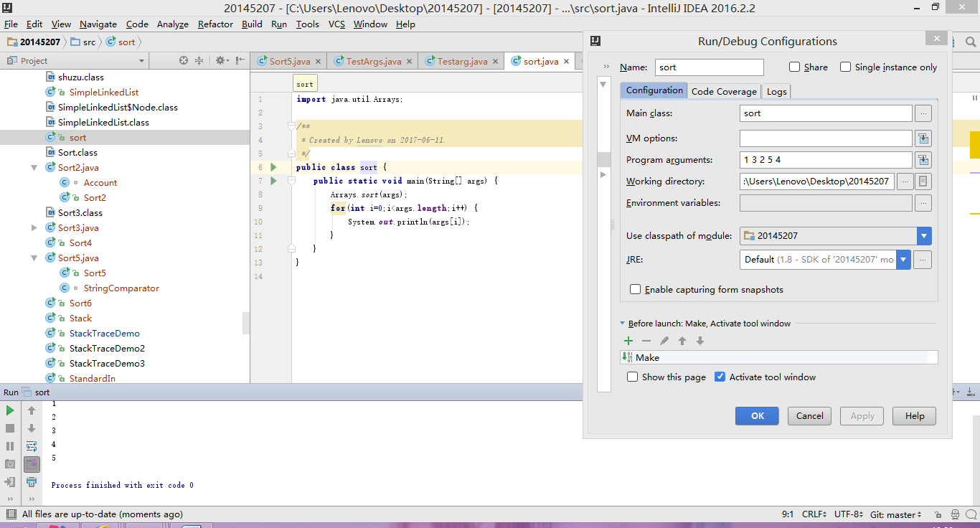Open the Use classpath of module dropdown

pos(924,235)
